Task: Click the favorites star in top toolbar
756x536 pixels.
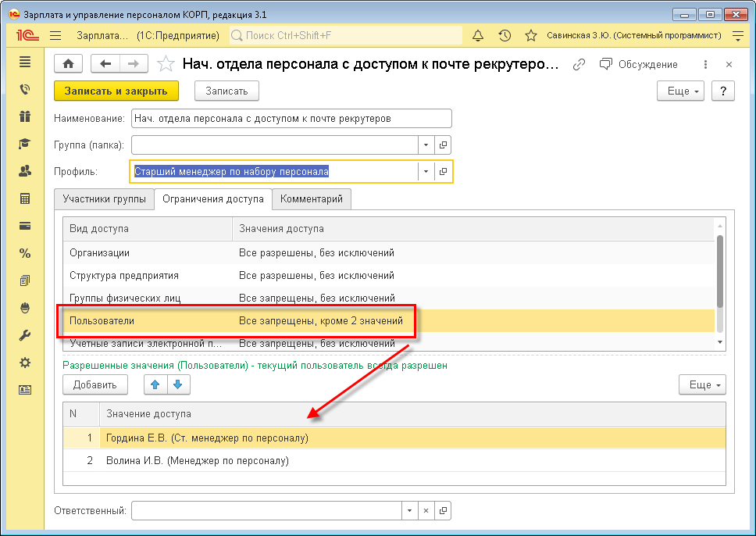Action: 531,36
